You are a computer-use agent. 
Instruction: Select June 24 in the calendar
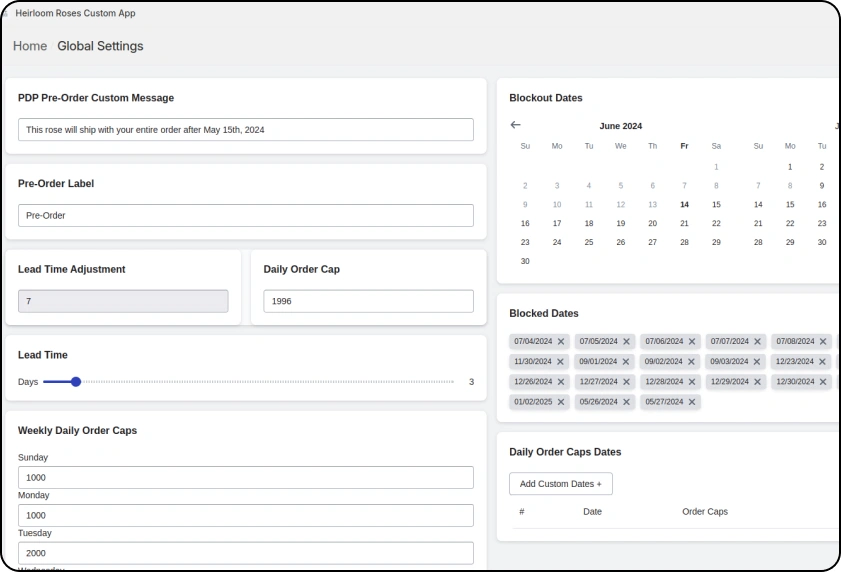(557, 242)
